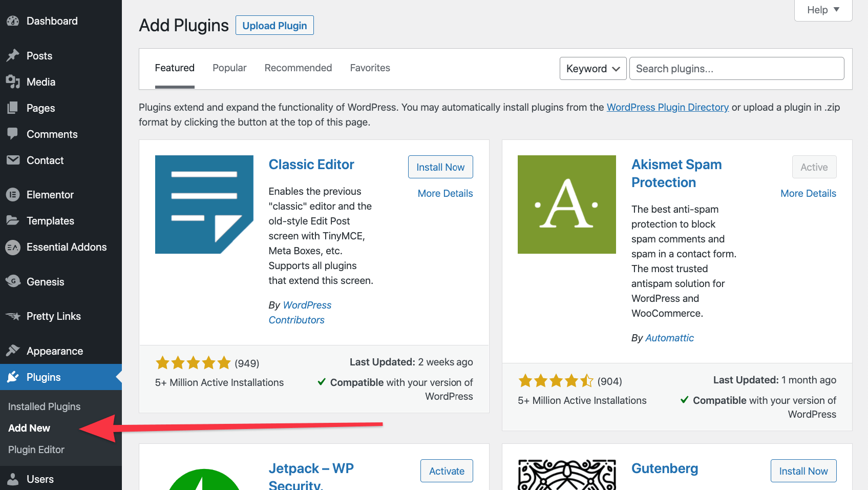The image size is (868, 490).
Task: Click the Elementor icon in sidebar
Action: (x=13, y=195)
